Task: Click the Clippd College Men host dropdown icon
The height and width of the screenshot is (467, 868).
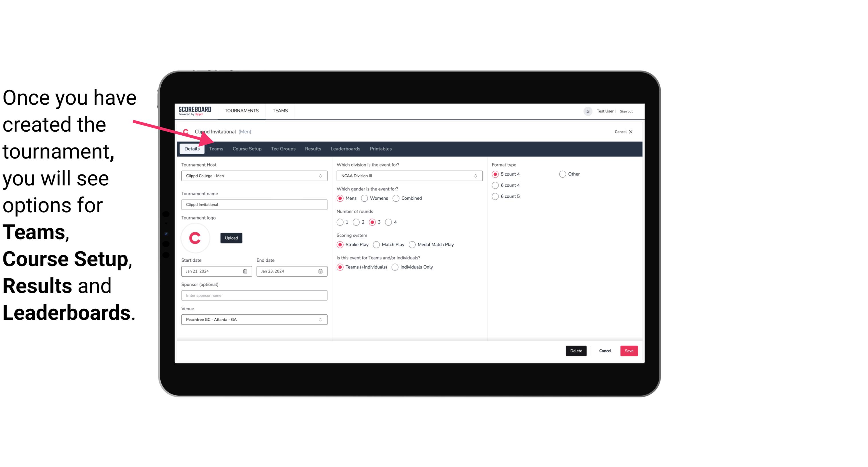Action: click(321, 176)
